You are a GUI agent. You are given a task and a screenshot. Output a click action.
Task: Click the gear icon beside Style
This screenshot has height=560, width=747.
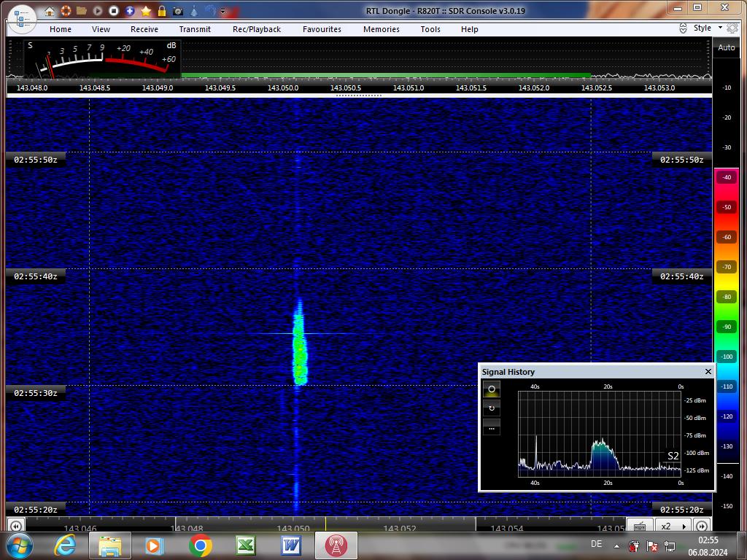click(x=732, y=28)
